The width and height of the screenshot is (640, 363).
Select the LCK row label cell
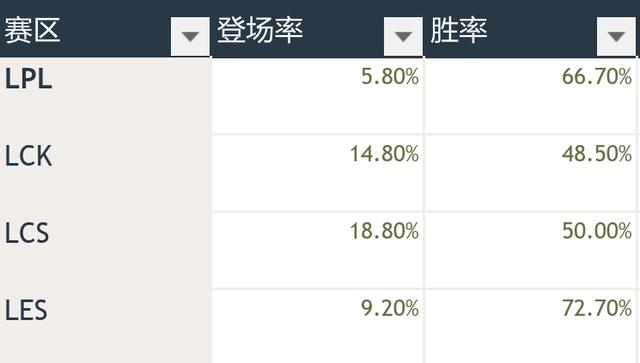(106, 173)
